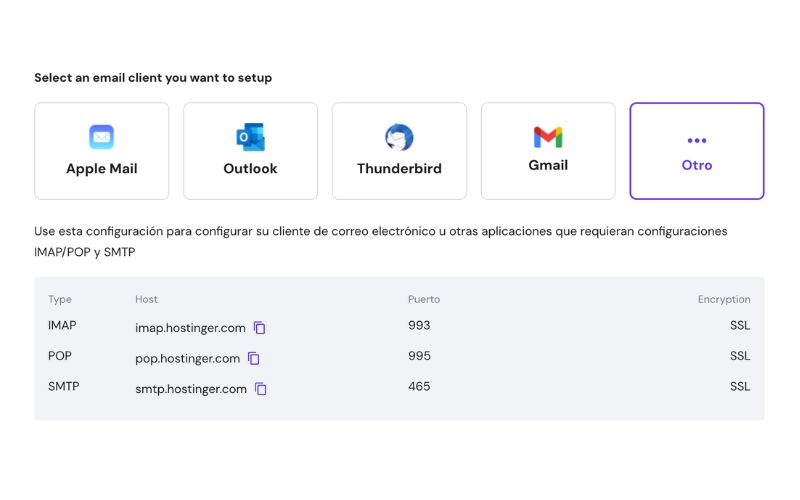Image resolution: width=800 pixels, height=500 pixels.
Task: Click port value 465
Action: coord(419,387)
